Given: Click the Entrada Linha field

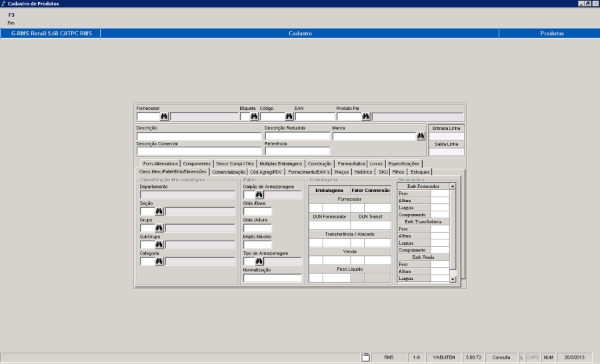Looking at the screenshot, I should tap(447, 136).
